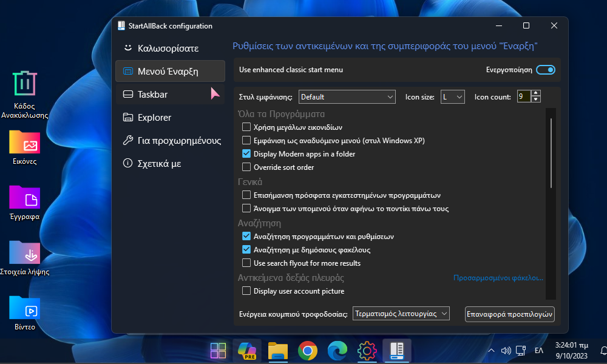Open the Windows Start button
This screenshot has width=607, height=364.
click(x=218, y=351)
